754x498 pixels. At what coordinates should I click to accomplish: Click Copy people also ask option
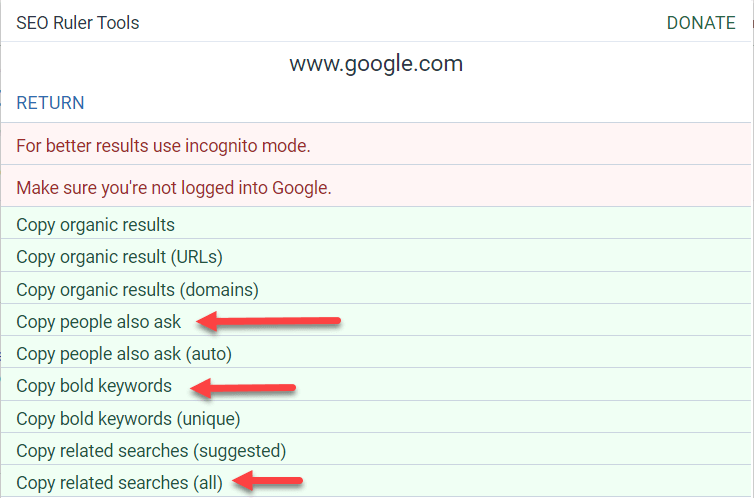[x=376, y=320]
